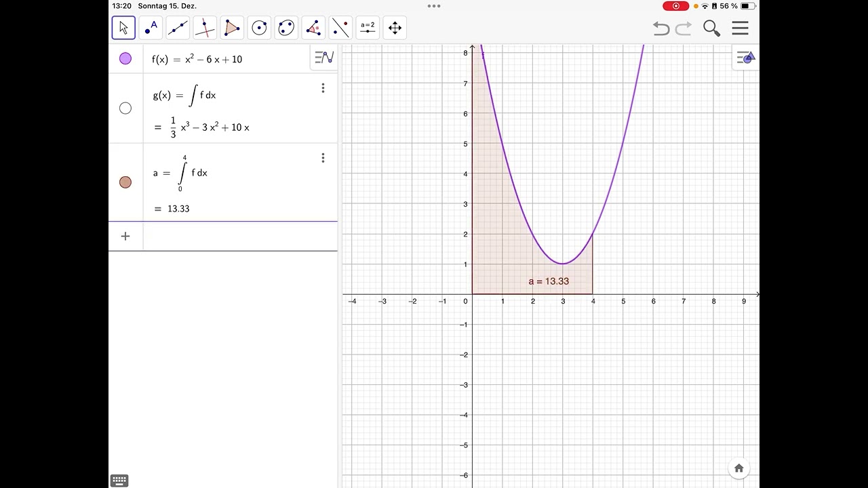The height and width of the screenshot is (488, 868).
Task: Tap the Wi-Fi status icon
Action: [x=705, y=6]
